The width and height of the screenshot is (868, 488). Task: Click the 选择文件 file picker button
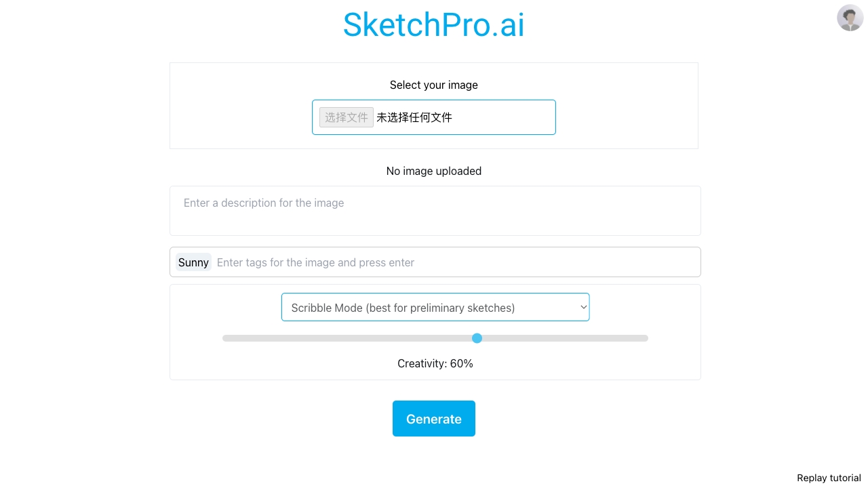346,117
